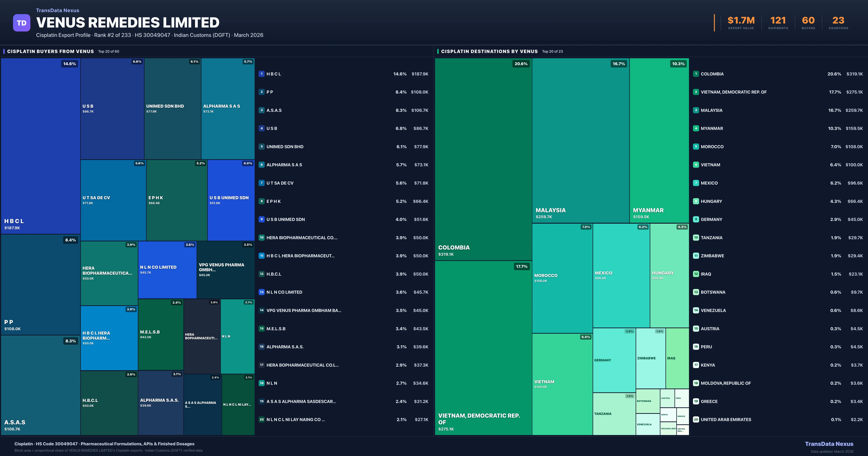Image resolution: width=868 pixels, height=456 pixels.
Task: Click rank badge 4 beside MYANMAR
Action: pos(696,128)
